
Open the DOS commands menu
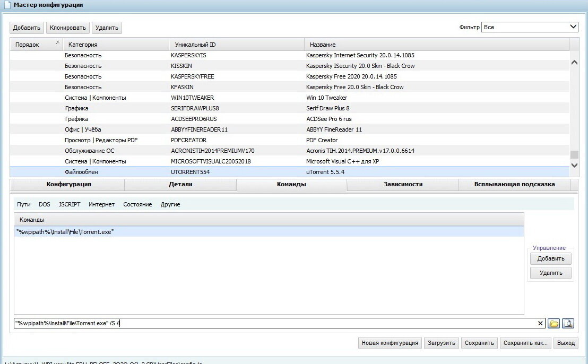tap(44, 204)
